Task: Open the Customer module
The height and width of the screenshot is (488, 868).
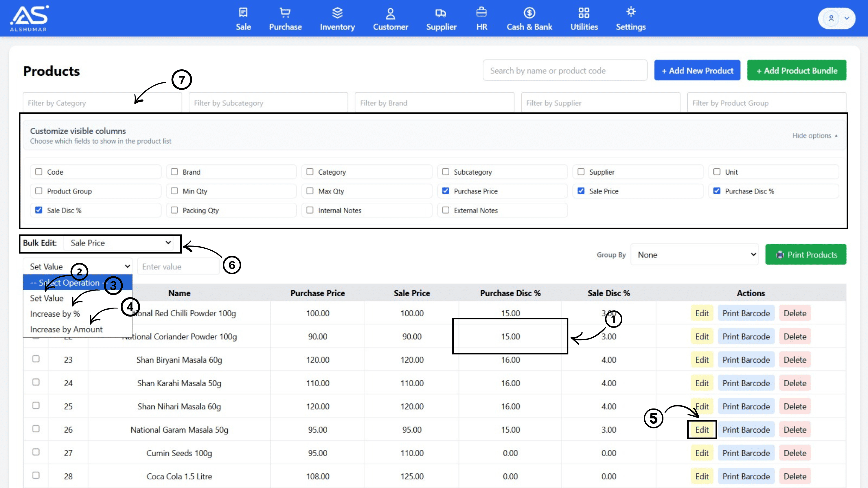Action: (x=390, y=19)
